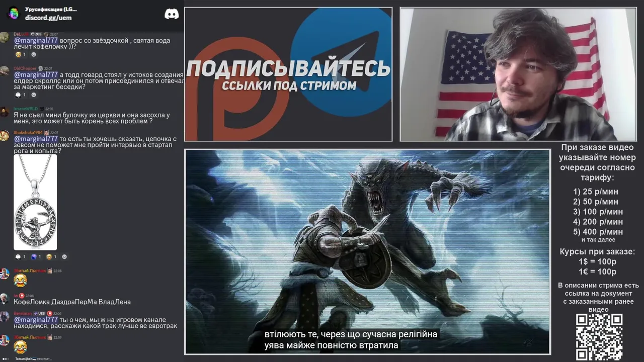Click the streamer webcam feed
The image size is (644, 362).
coord(518,74)
